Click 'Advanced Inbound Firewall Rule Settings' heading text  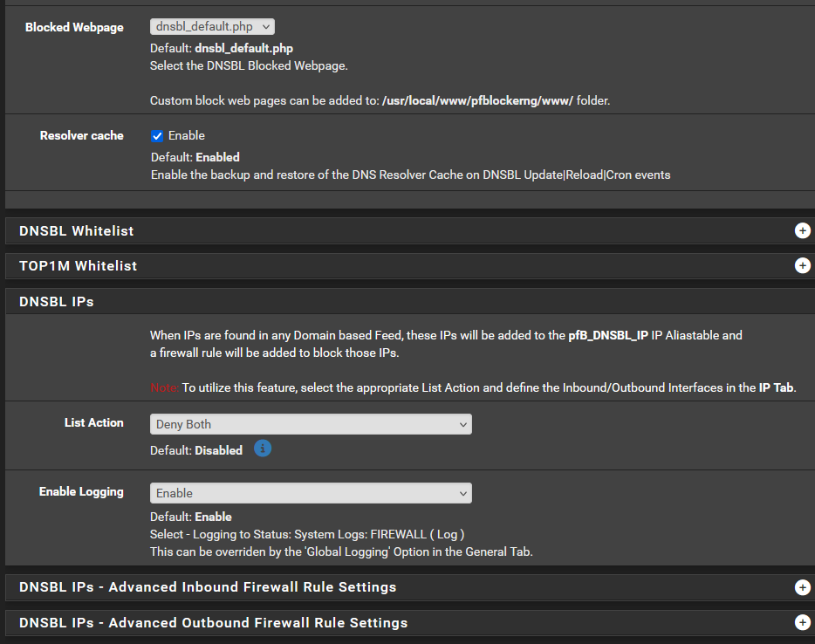(208, 587)
